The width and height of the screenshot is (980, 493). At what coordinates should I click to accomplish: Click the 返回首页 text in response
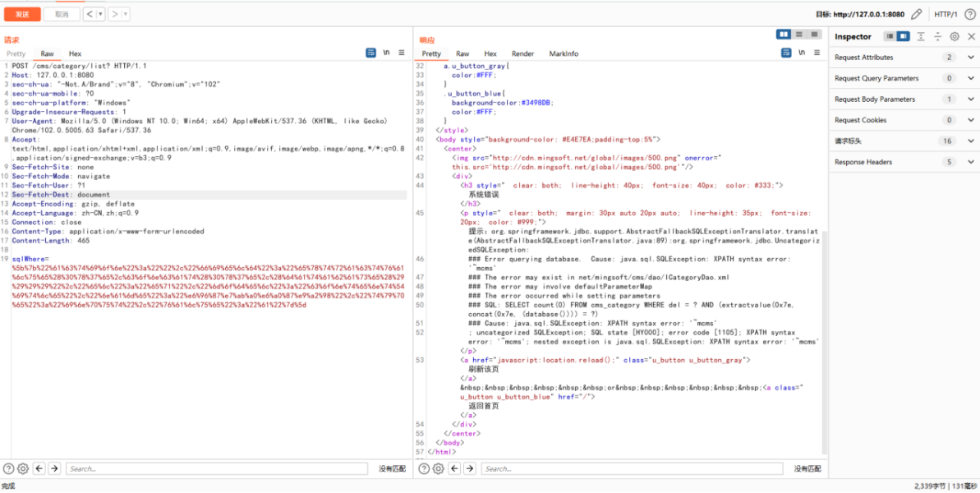pyautogui.click(x=484, y=406)
